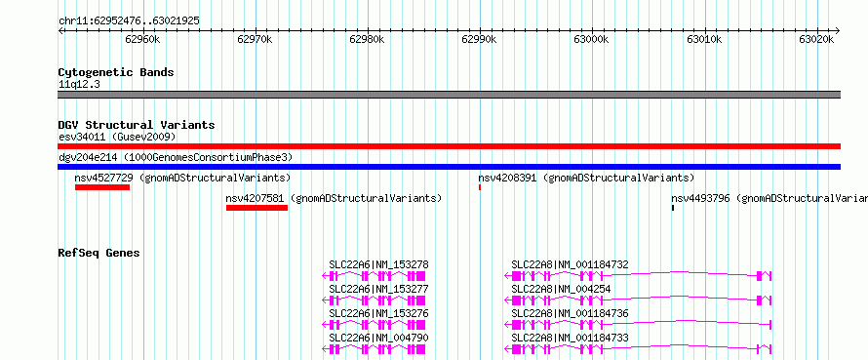Select the SLC22A6|NM_153277 transcript glyph
This screenshot has height=360, width=868.
coord(374,300)
